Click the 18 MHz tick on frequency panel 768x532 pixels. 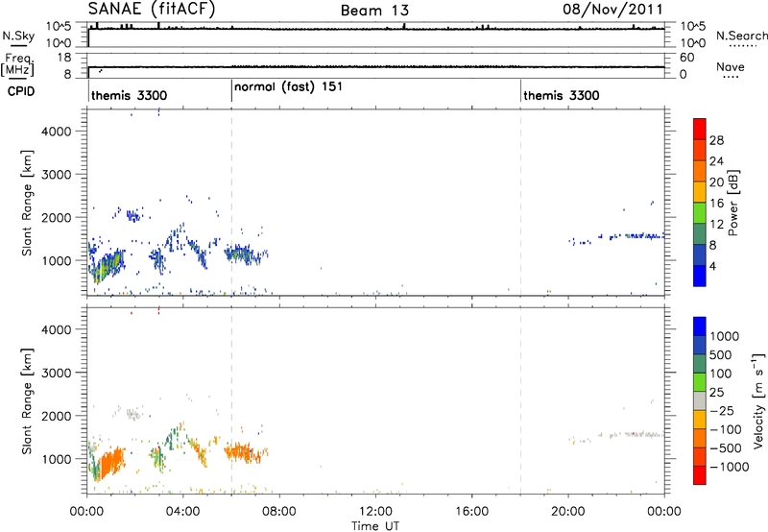pyautogui.click(x=64, y=58)
